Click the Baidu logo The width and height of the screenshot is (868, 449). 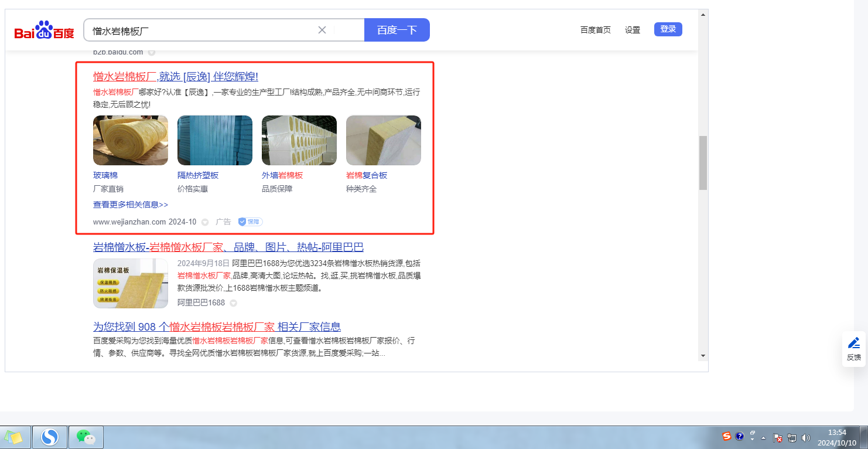tap(45, 30)
